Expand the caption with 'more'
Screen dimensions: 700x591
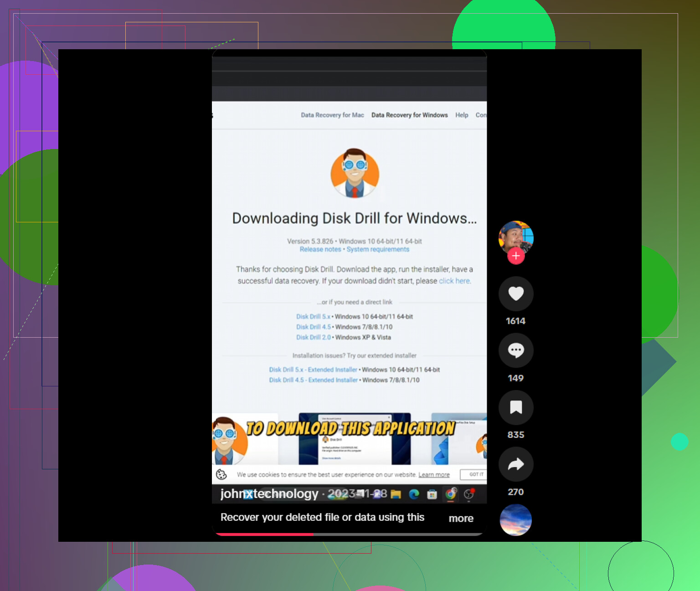pos(461,519)
